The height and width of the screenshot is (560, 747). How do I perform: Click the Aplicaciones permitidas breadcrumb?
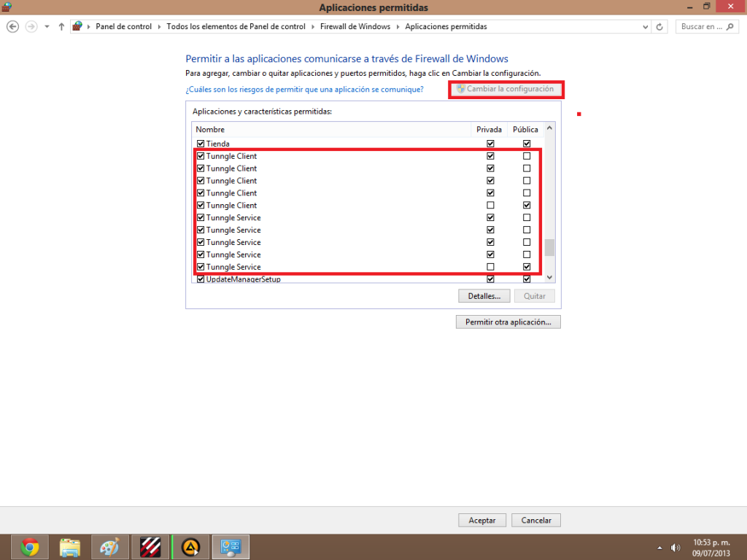446,27
